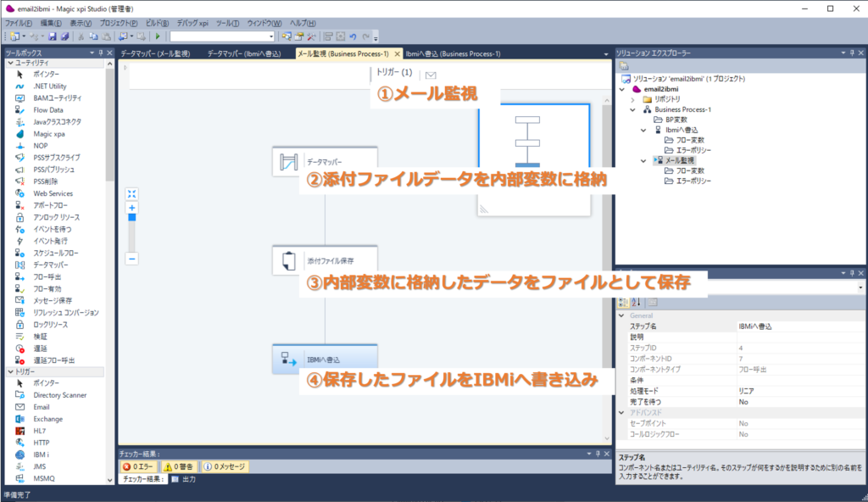Pin the Solution Explorer panel
This screenshot has width=868, height=502.
[x=852, y=53]
